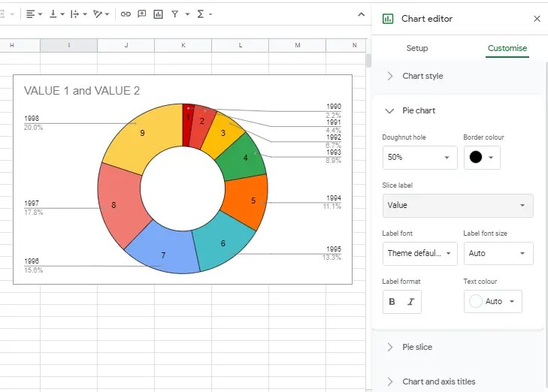
Task: Select column J header
Action: 126,45
